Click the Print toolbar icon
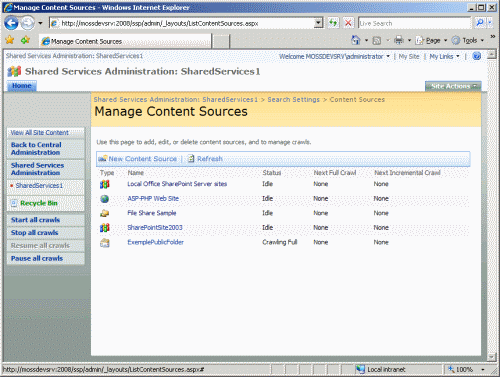Screen dimensions: 500x377 pos(399,40)
